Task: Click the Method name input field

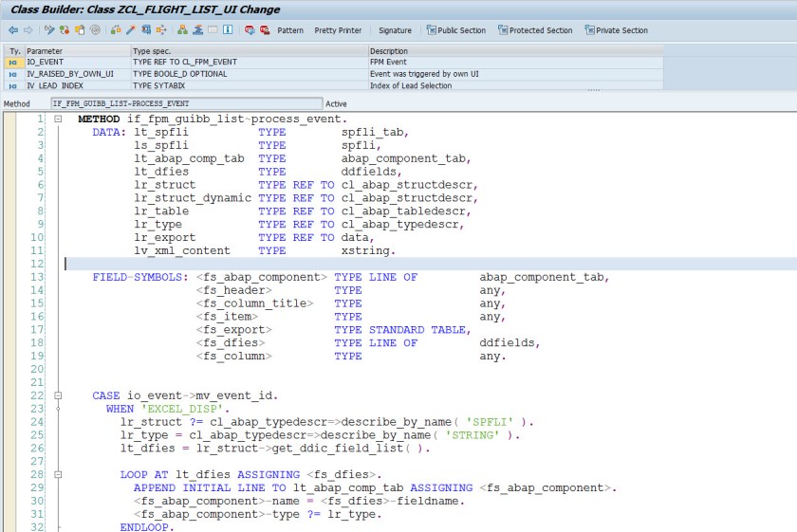Action: tap(185, 102)
